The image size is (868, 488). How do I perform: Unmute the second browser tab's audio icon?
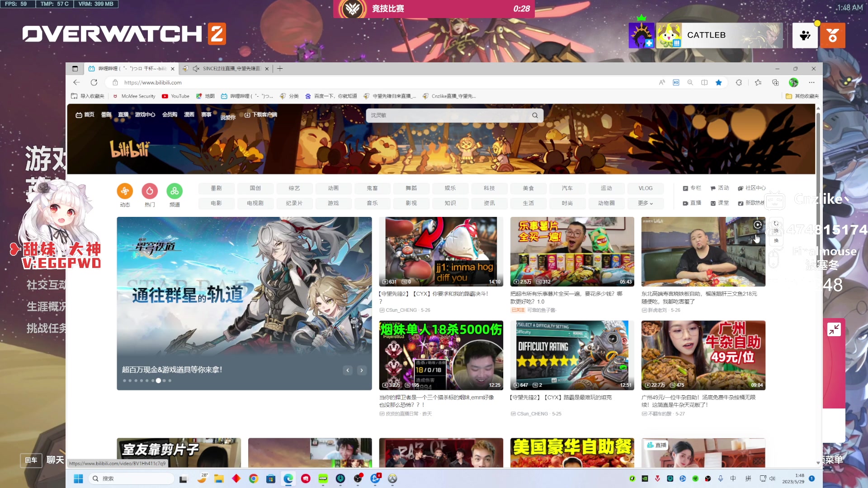[196, 69]
